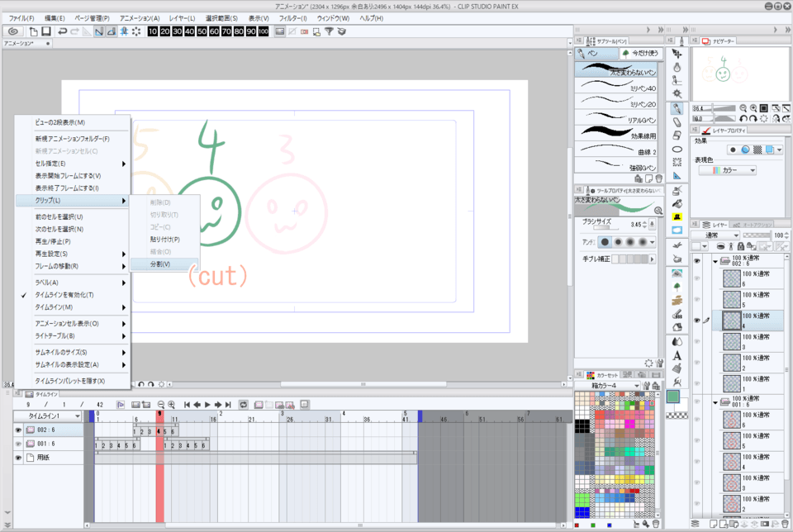Jump to first frame on timeline
Image resolution: width=793 pixels, height=532 pixels.
[x=188, y=405]
